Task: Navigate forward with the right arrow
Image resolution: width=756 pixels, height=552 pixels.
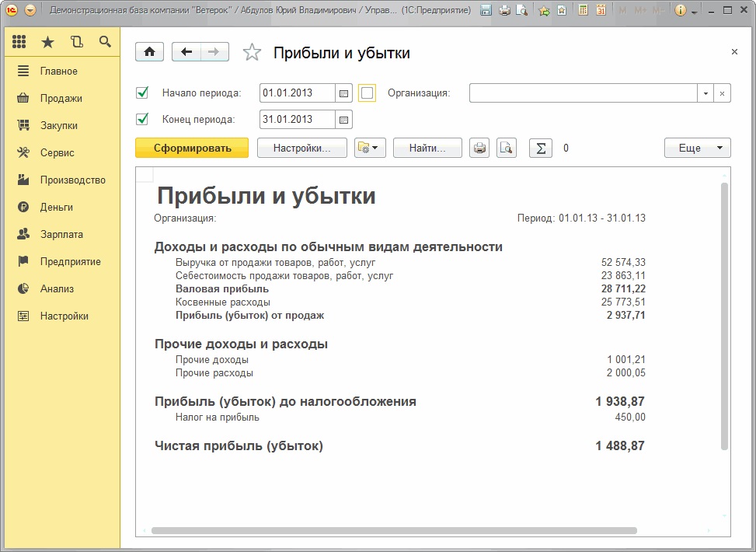Action: click(x=214, y=52)
